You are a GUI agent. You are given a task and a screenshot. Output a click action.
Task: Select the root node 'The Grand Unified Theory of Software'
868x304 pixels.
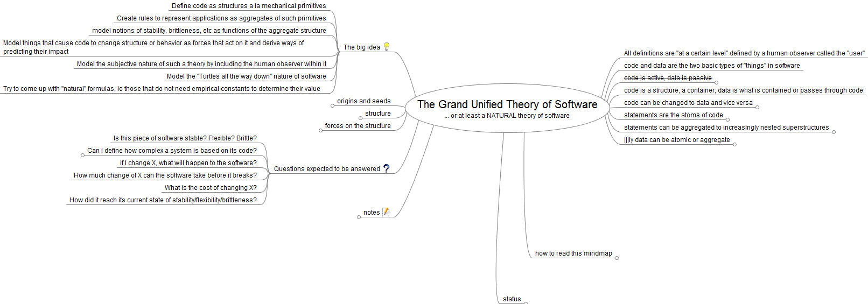click(507, 108)
